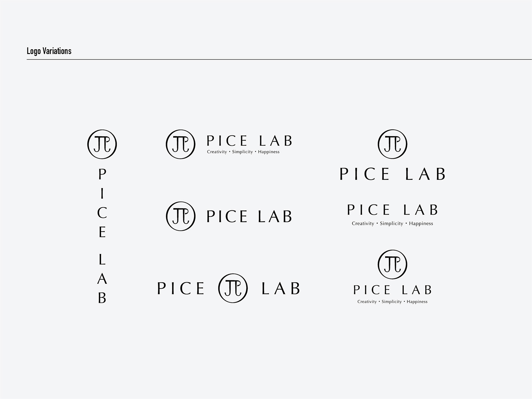
Task: Click the horizontal divider line under heading
Action: 277,59
